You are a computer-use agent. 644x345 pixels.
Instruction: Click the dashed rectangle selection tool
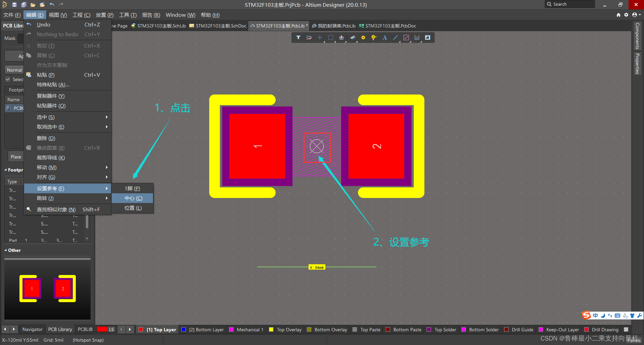tap(331, 38)
